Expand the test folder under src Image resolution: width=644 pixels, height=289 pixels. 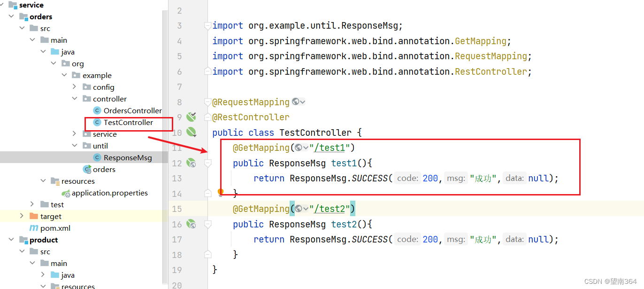pyautogui.click(x=32, y=204)
